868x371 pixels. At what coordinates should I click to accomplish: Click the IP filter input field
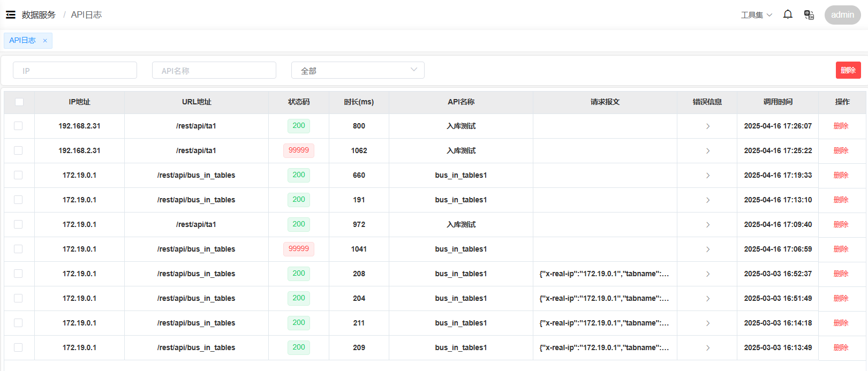click(75, 70)
